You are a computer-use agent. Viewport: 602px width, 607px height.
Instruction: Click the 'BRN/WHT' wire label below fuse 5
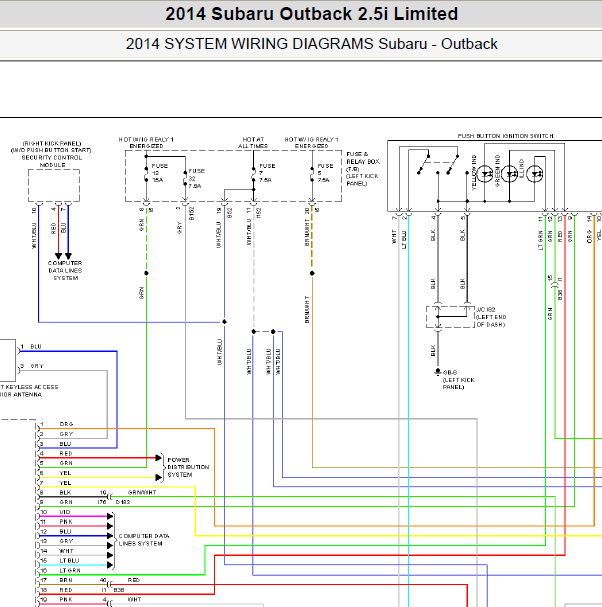point(307,232)
